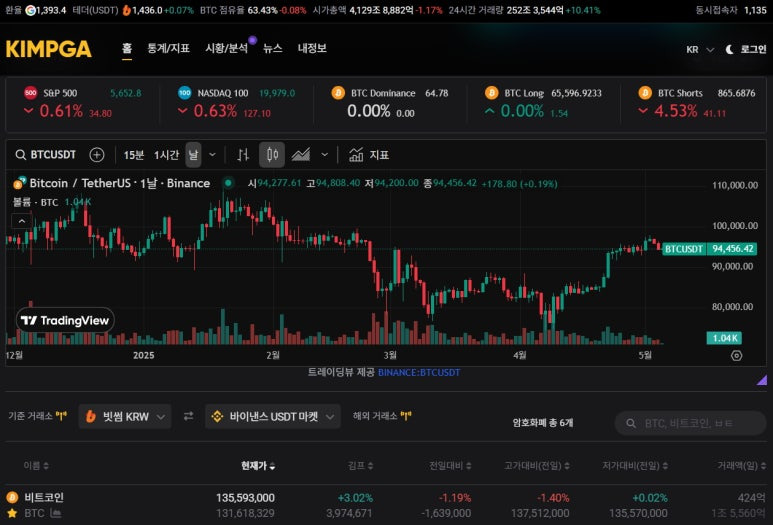The width and height of the screenshot is (773, 525).
Task: Select the bar chart style icon
Action: click(243, 155)
